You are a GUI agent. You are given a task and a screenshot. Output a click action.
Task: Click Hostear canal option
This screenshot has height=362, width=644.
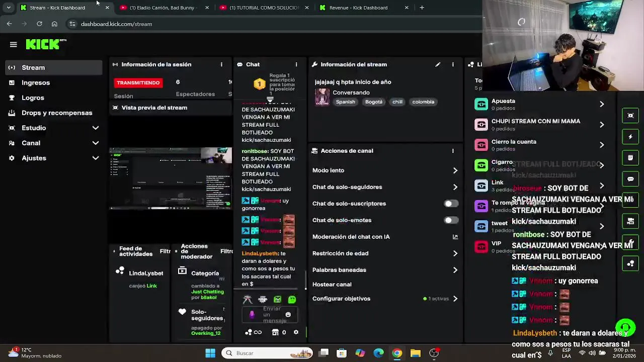pyautogui.click(x=332, y=285)
